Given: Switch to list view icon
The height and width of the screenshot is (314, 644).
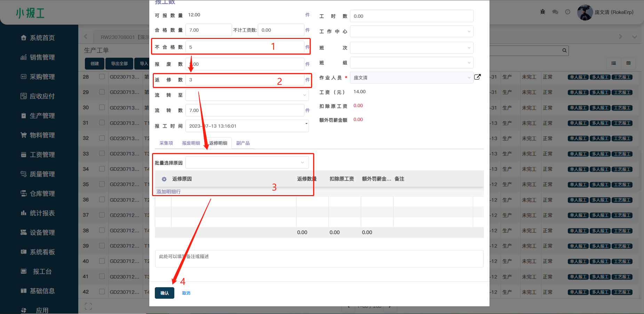Looking at the screenshot, I should [614, 63].
